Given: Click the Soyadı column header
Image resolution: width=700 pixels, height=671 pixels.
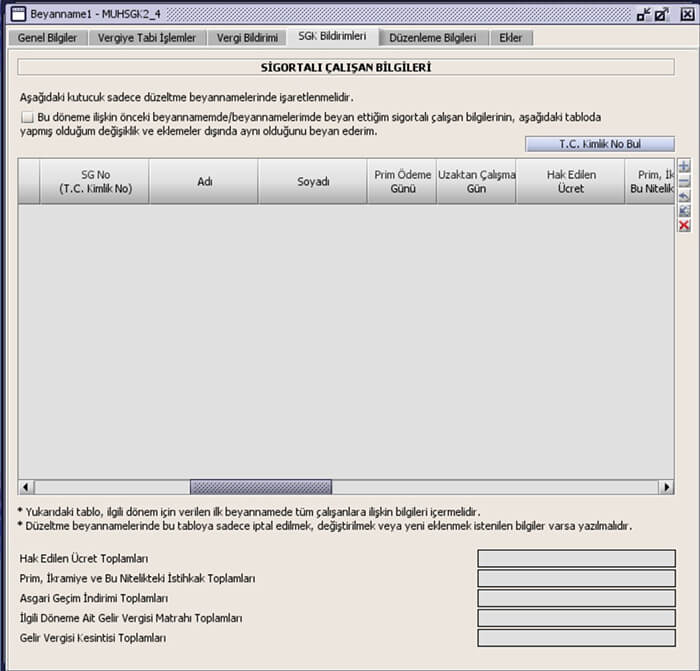Looking at the screenshot, I should (x=313, y=182).
